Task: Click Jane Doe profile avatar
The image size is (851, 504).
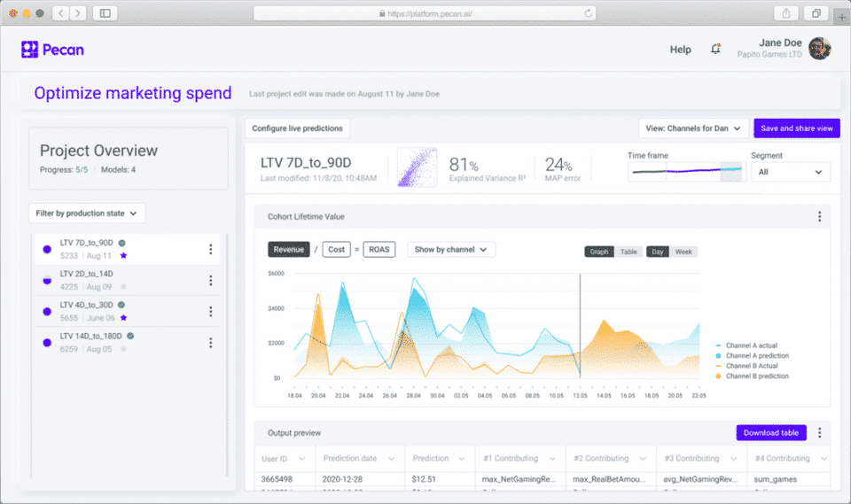Action: coord(819,49)
